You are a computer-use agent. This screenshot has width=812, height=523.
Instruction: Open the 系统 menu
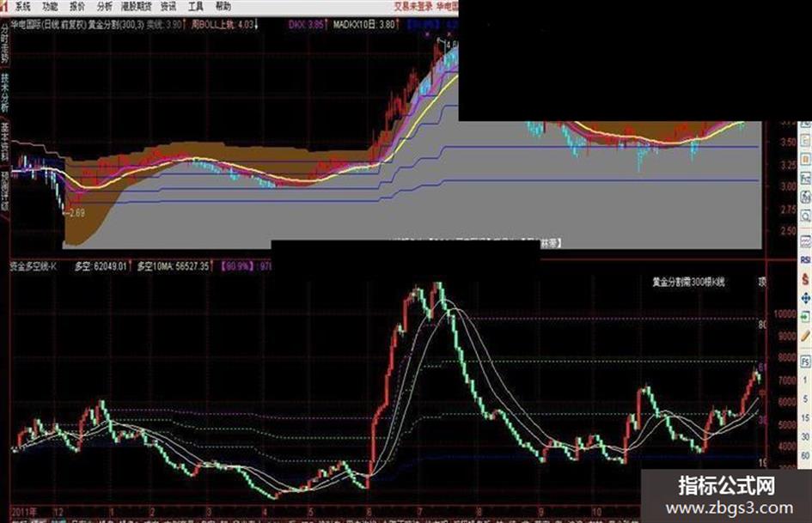pyautogui.click(x=22, y=7)
